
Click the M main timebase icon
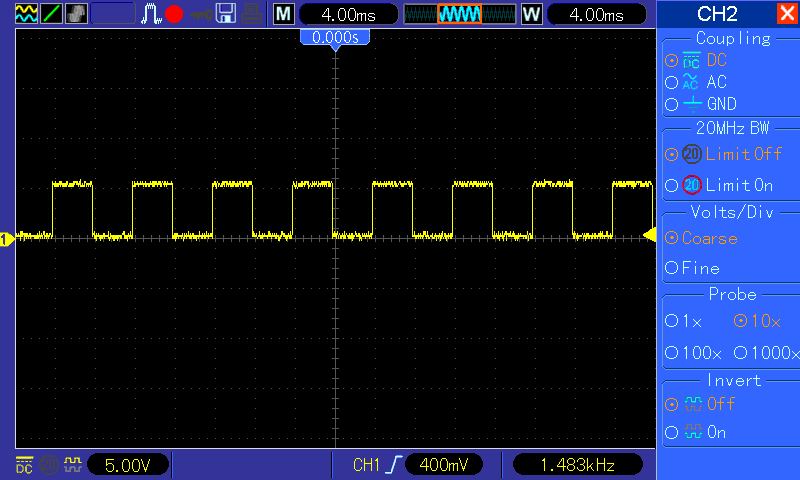pos(284,14)
